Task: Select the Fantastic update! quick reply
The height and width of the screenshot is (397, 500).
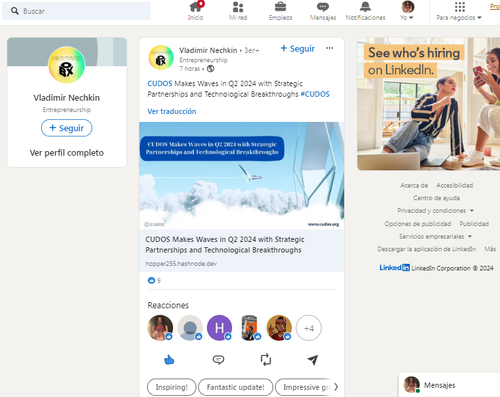Action: (236, 387)
